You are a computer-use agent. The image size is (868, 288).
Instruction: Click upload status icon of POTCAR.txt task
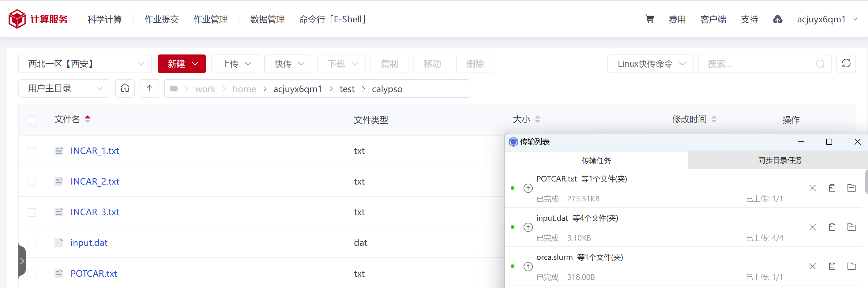(x=528, y=188)
